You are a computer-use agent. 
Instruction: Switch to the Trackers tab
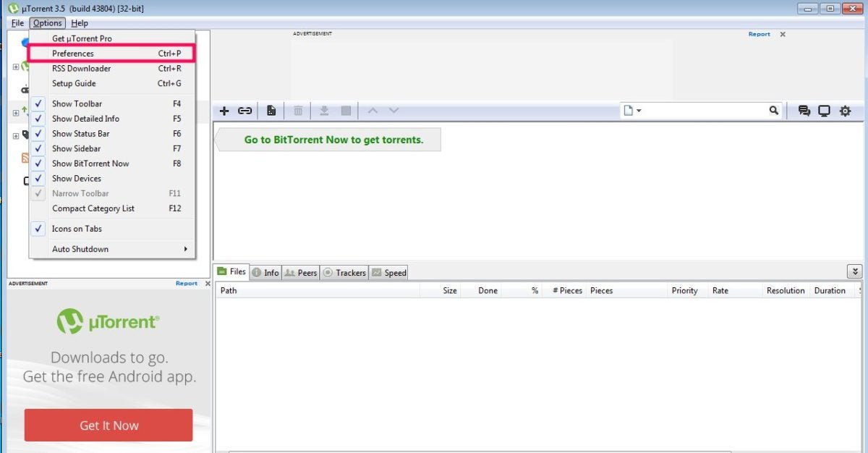pyautogui.click(x=344, y=272)
